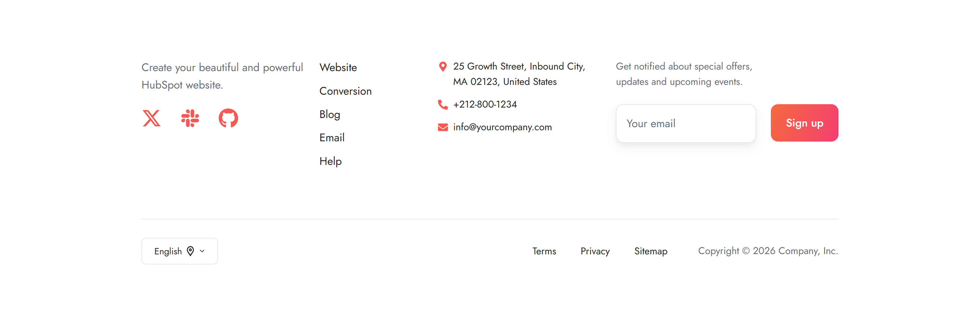Go to the Conversion footer link
The image size is (980, 323).
click(x=345, y=91)
